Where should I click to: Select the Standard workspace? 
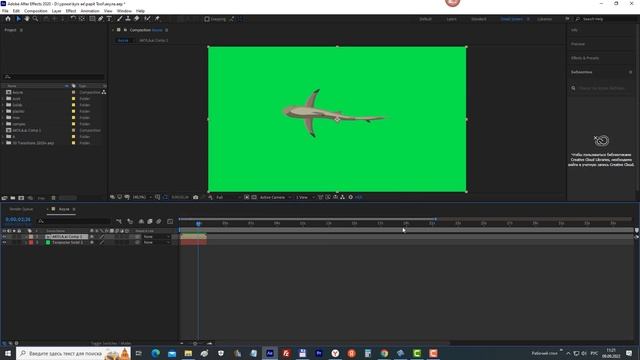click(x=479, y=19)
